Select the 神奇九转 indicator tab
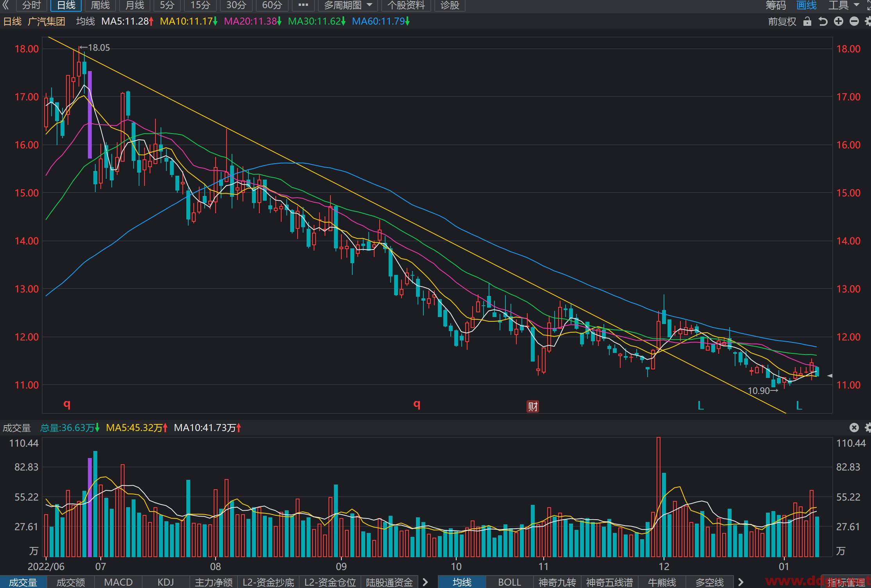This screenshot has height=588, width=871. 557,582
